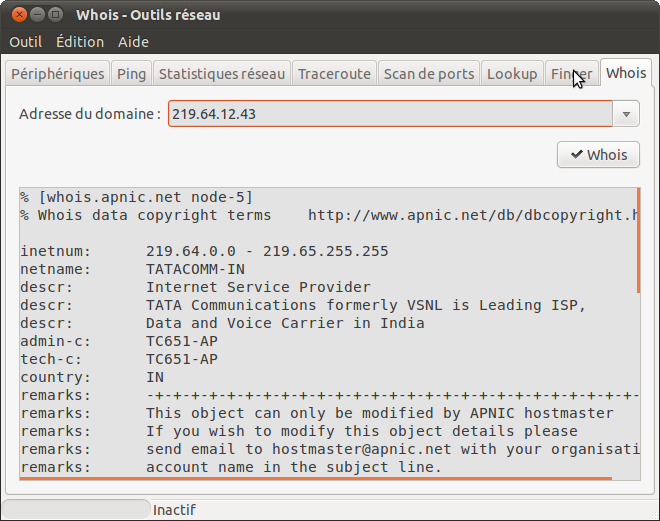
Task: Maximize the Outils réseau window
Action: pyautogui.click(x=56, y=15)
